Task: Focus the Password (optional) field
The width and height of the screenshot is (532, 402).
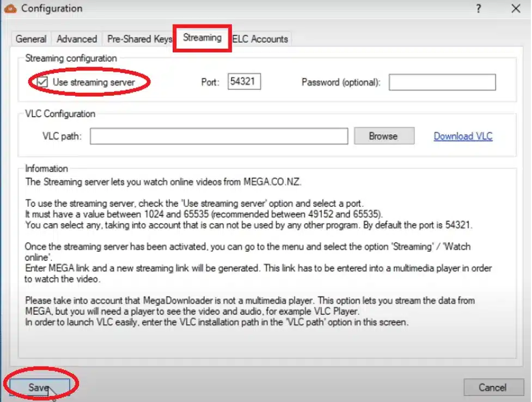Action: pyautogui.click(x=442, y=82)
